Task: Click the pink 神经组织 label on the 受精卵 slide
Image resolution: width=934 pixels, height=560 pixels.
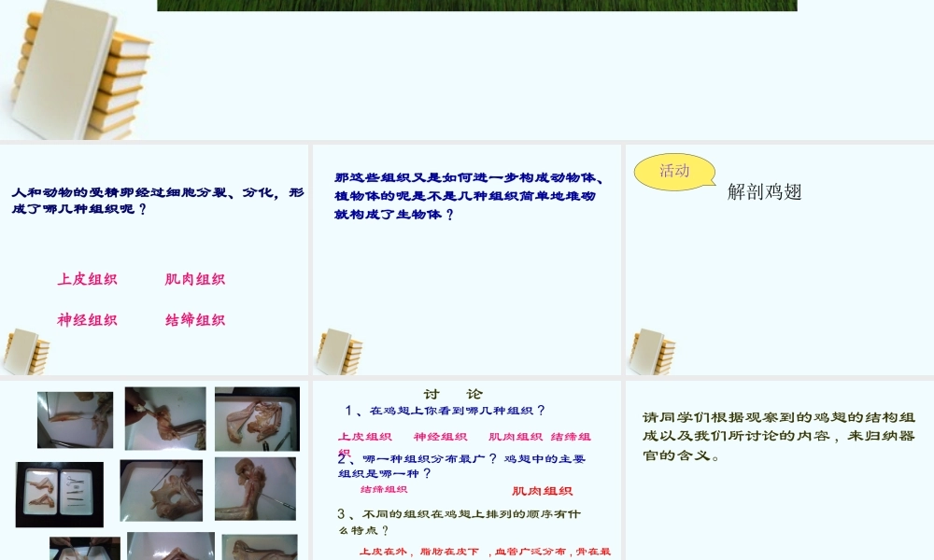Action: pos(87,319)
